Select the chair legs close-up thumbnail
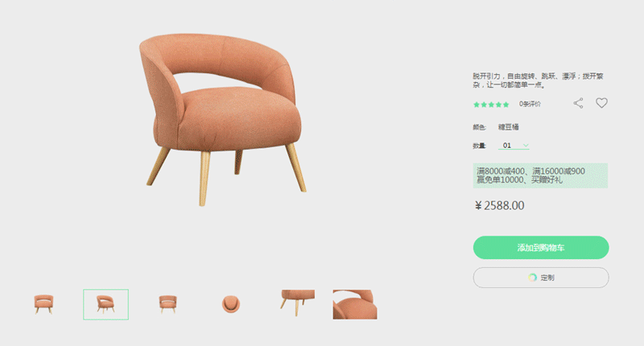The height and width of the screenshot is (346, 644). pos(297,303)
